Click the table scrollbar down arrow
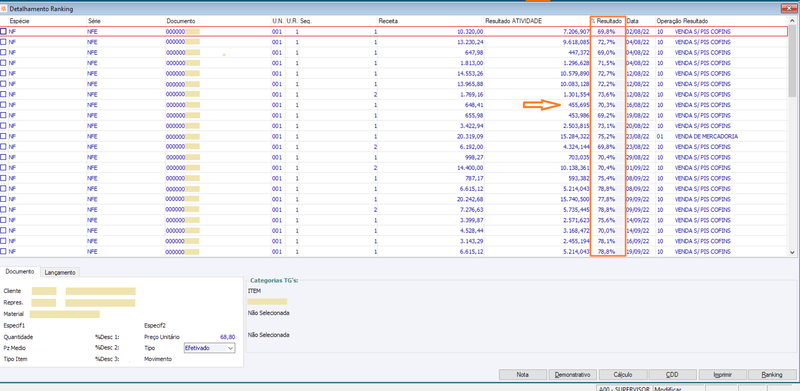This screenshot has height=391, width=800. [792, 252]
